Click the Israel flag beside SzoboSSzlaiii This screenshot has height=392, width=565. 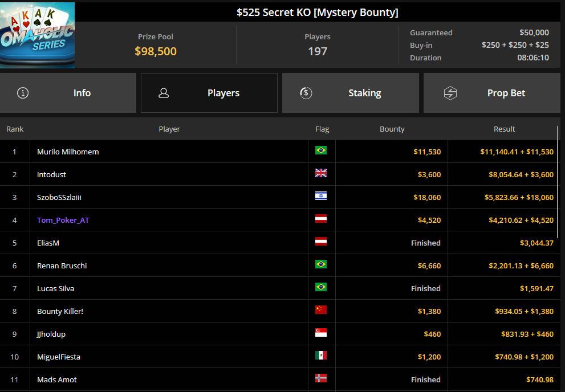320,196
